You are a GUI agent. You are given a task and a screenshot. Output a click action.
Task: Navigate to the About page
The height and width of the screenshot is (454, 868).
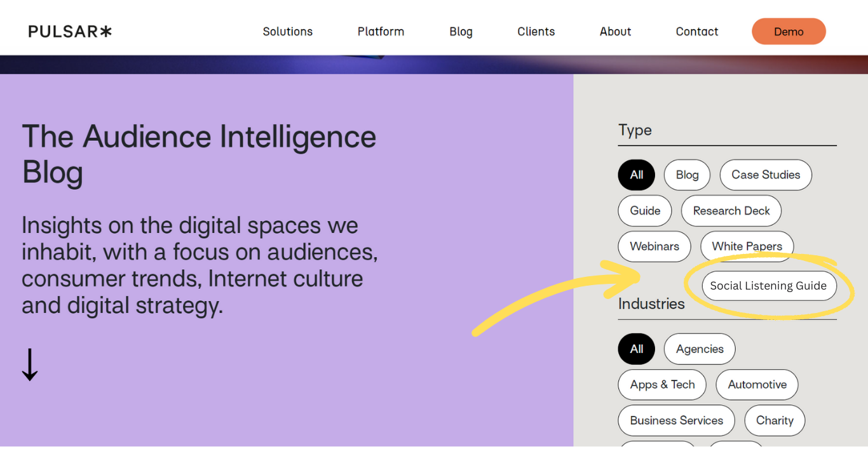(615, 31)
